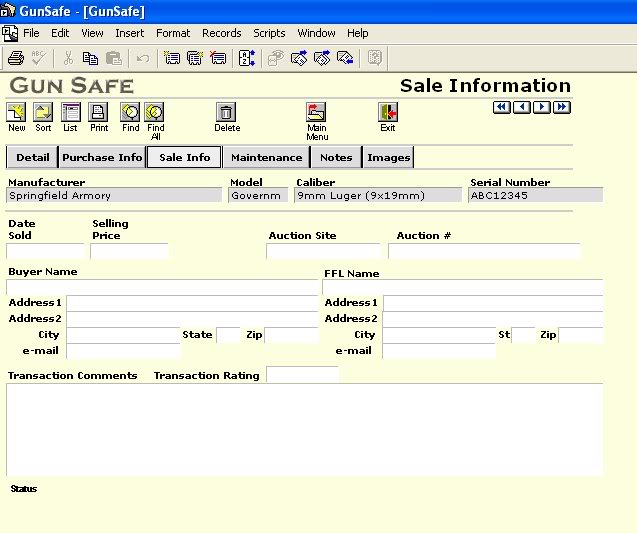Viewport: 637px width, 533px height.
Task: Click the Paste clipboard icon
Action: coord(114,58)
